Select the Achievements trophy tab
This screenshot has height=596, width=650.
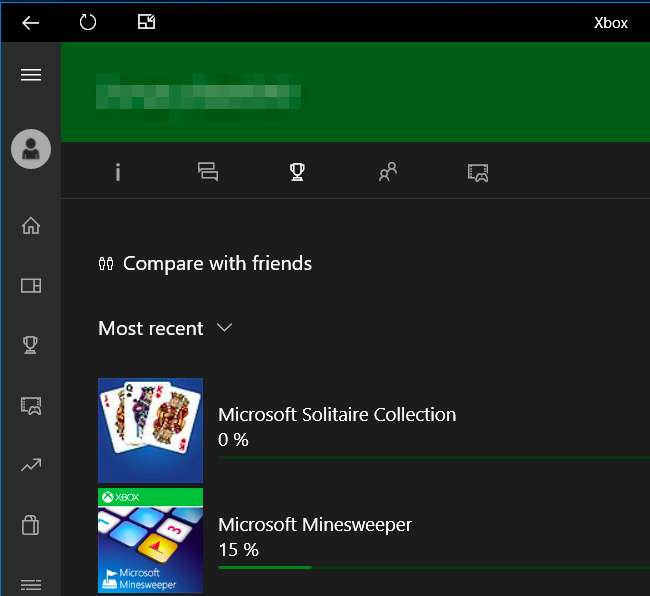coord(297,172)
